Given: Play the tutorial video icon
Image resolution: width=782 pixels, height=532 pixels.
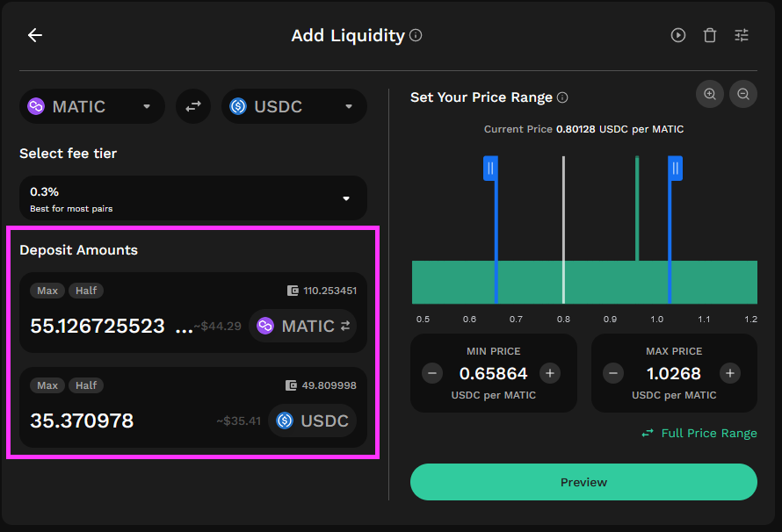Looking at the screenshot, I should 677,35.
